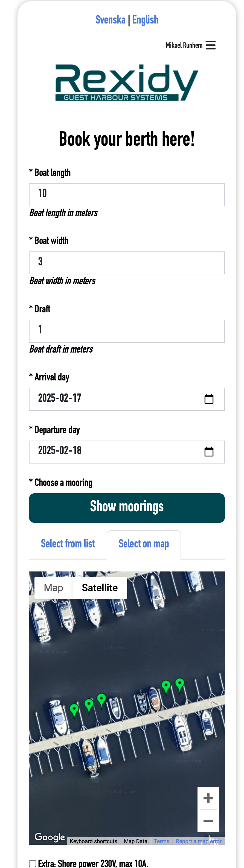Click into the Boat width field
This screenshot has height=868, width=244.
point(127,263)
